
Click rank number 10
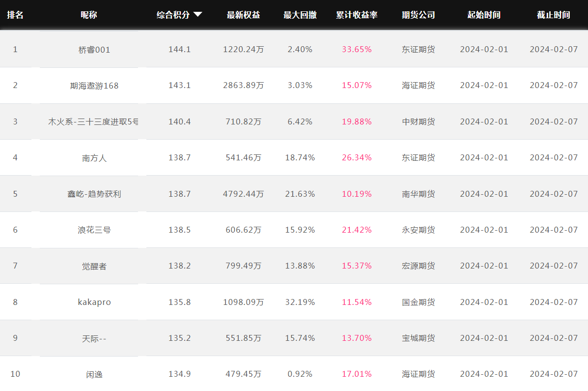tap(15, 374)
